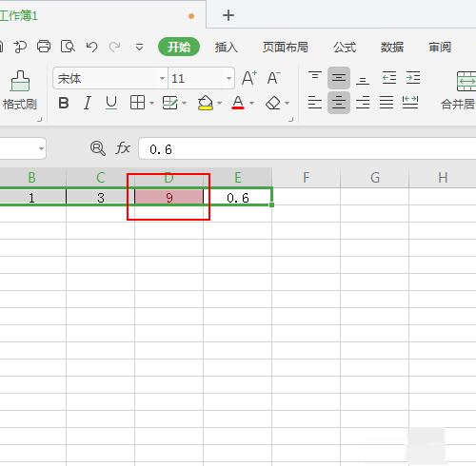Click the increase font size icon
Image resolution: width=476 pixels, height=466 pixels.
coord(249,78)
